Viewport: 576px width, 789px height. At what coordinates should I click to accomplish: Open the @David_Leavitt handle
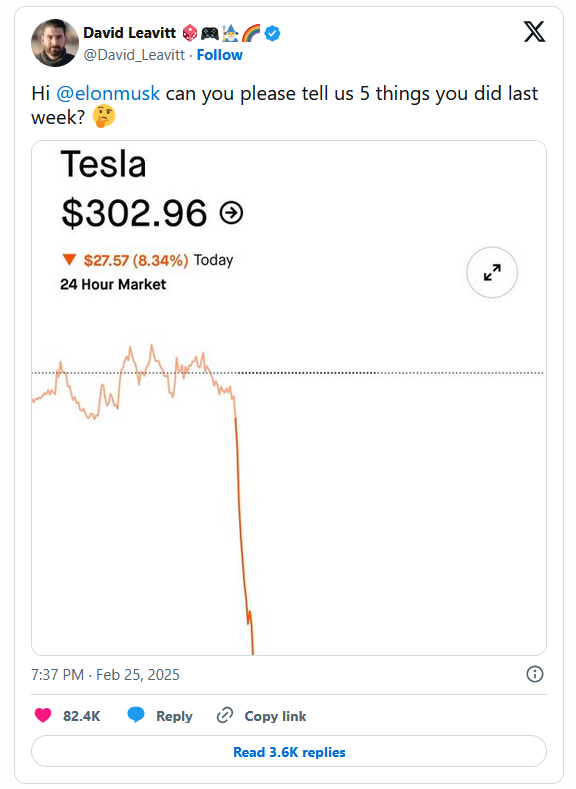(134, 55)
